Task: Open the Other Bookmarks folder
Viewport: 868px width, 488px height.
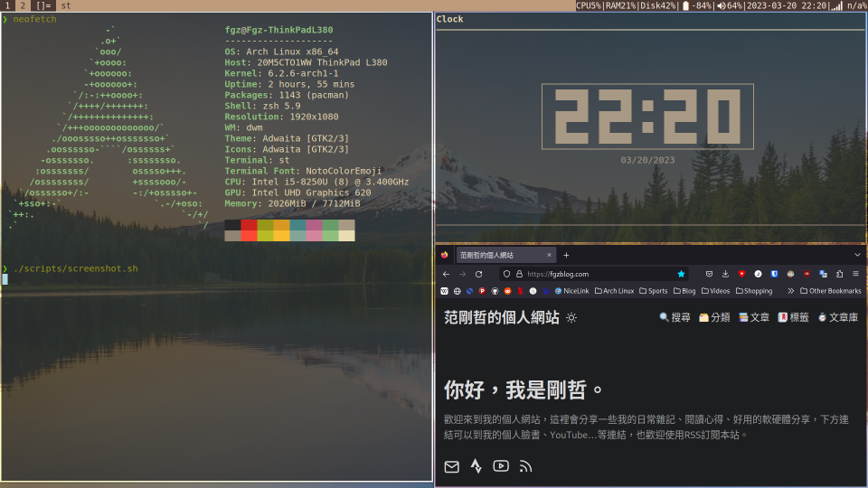Action: pyautogui.click(x=830, y=291)
